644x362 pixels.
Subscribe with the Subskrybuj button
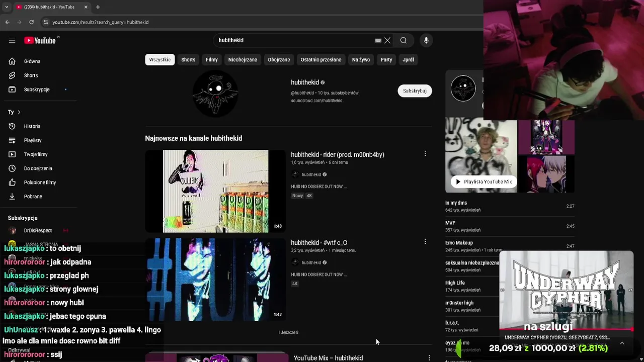pyautogui.click(x=415, y=91)
